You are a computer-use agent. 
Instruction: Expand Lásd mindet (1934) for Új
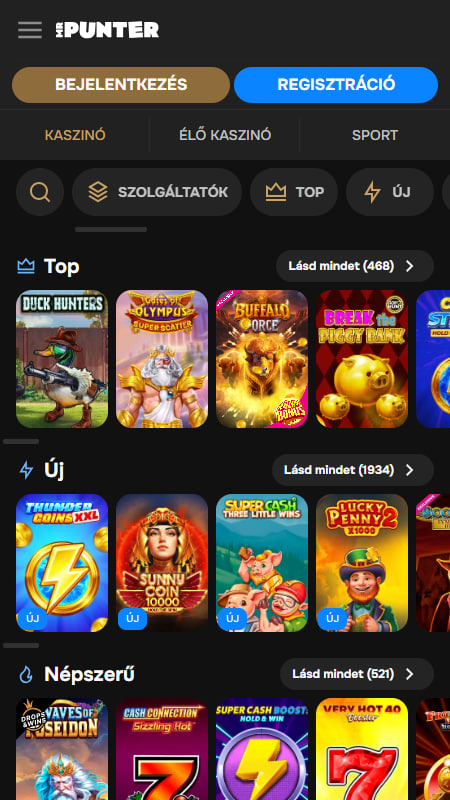[353, 470]
